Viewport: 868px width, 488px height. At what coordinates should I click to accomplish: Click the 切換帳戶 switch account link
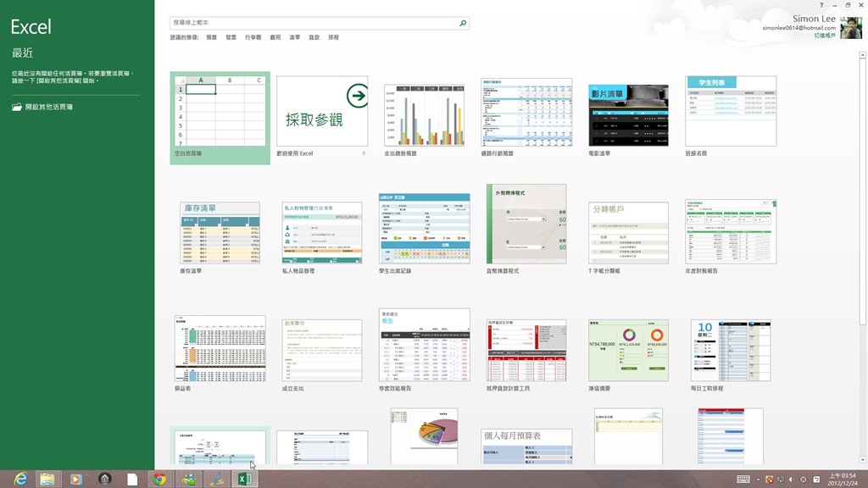click(x=825, y=36)
